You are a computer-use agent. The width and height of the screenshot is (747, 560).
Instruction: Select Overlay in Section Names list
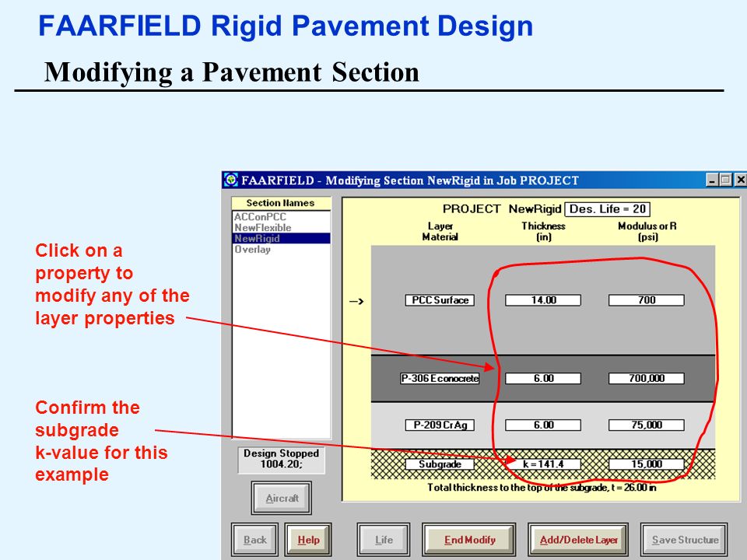[x=252, y=250]
